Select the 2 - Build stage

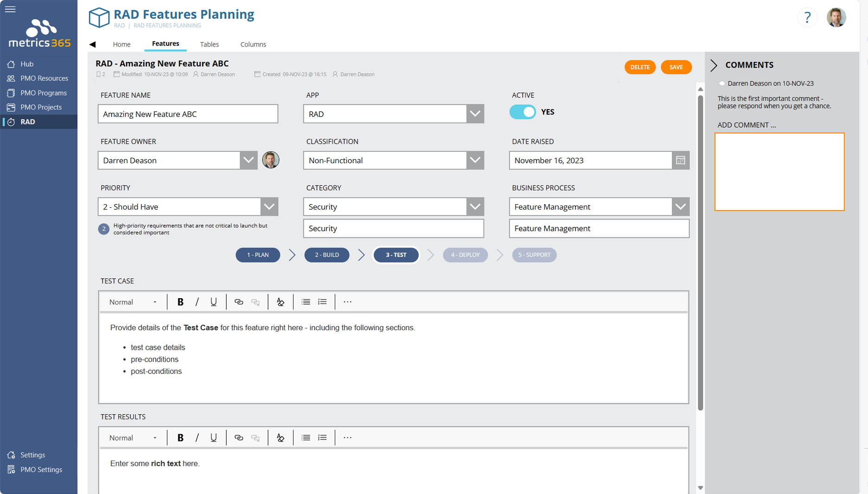(x=327, y=255)
